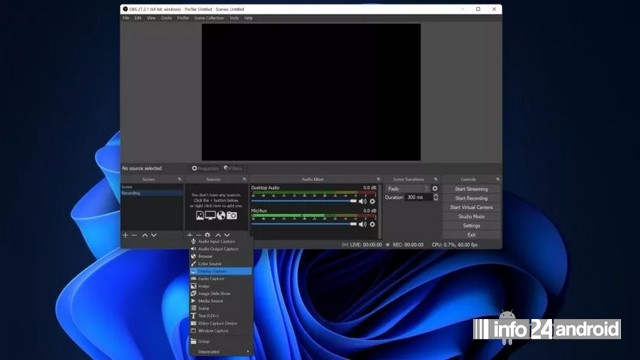The image size is (640, 360).
Task: Open the File menu
Action: pos(126,18)
